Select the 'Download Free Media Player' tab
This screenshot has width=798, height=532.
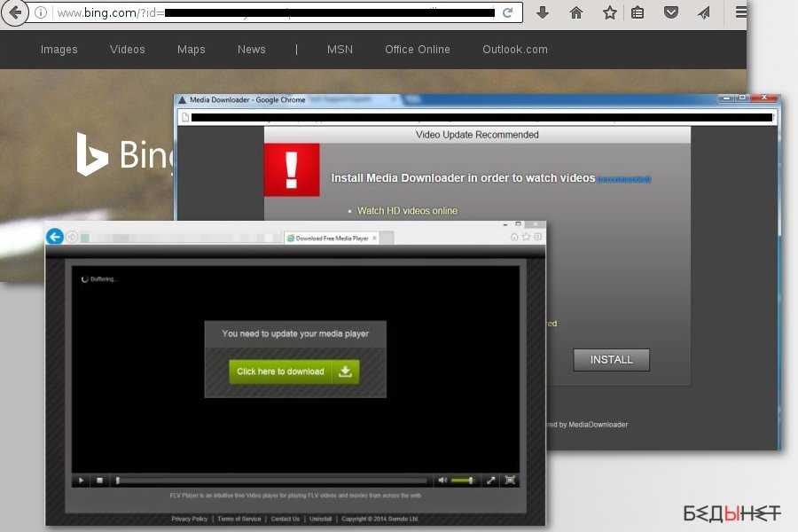[x=332, y=238]
